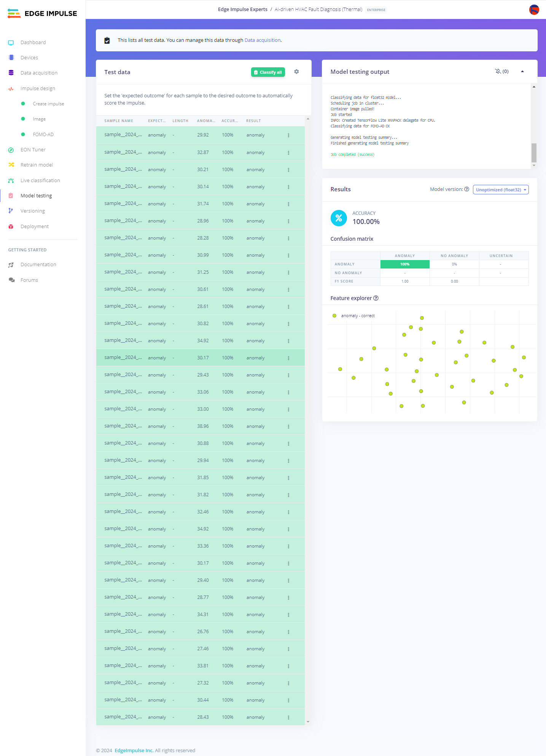Click the output log scrollbar thumb
This screenshot has width=546, height=756.
[x=534, y=152]
